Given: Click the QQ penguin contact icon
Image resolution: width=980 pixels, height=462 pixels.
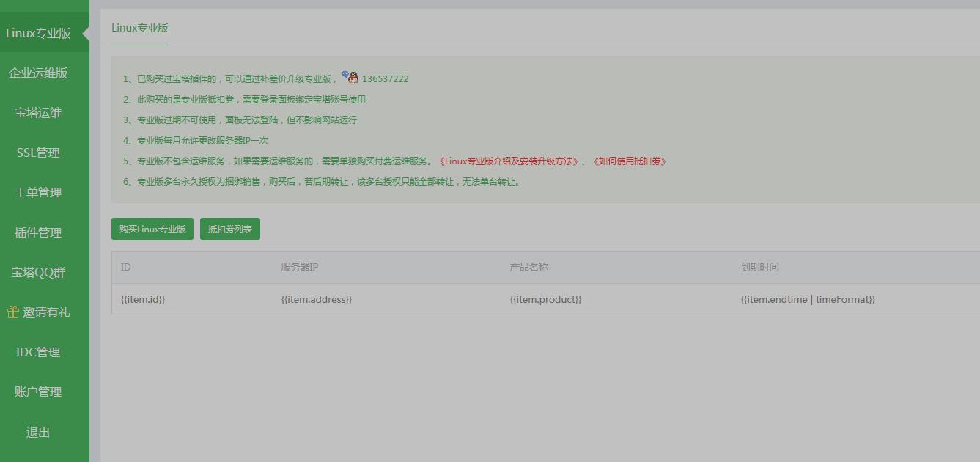Looking at the screenshot, I should (350, 77).
